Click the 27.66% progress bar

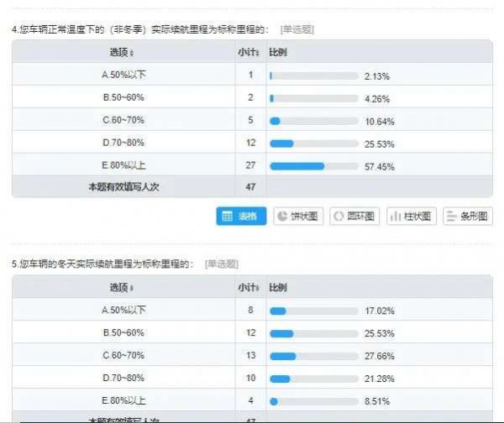click(313, 356)
